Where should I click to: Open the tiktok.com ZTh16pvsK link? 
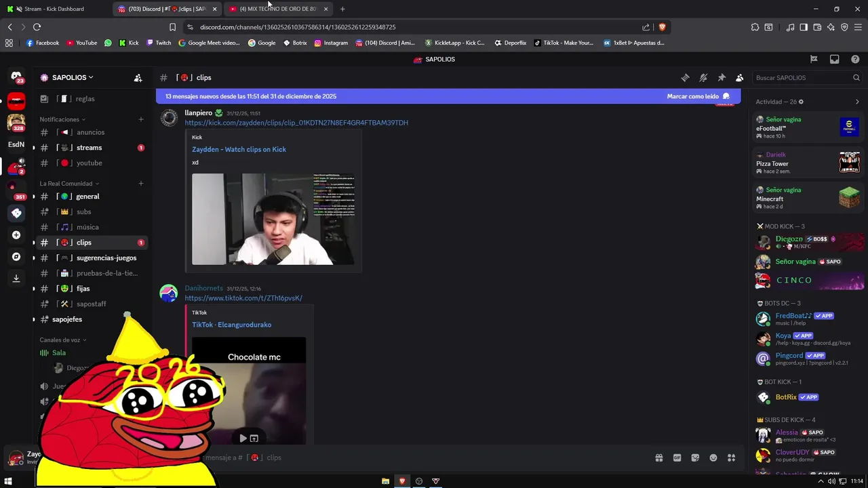[x=243, y=298]
